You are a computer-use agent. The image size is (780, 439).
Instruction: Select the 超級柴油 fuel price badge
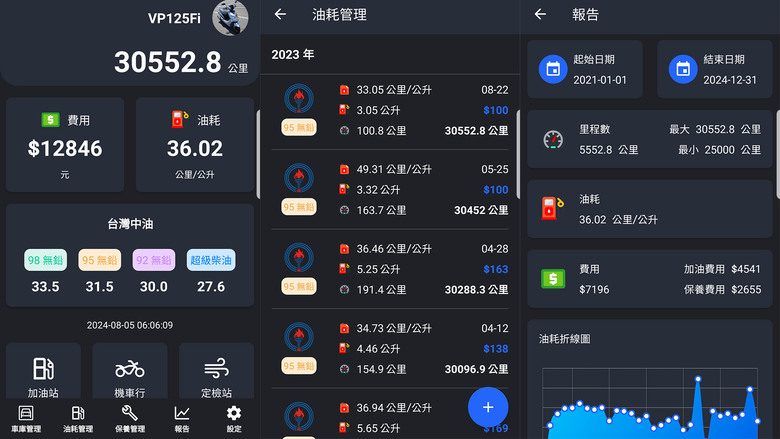click(211, 260)
